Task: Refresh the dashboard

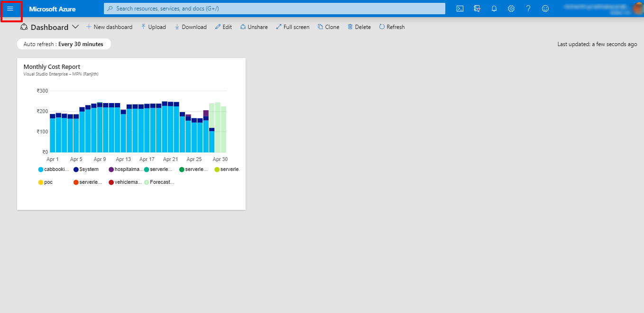Action: (392, 27)
